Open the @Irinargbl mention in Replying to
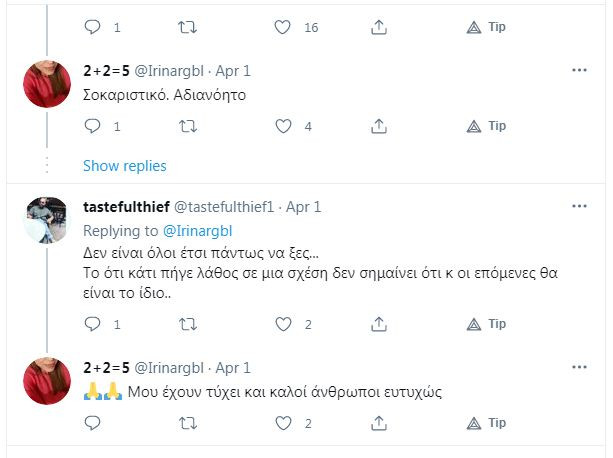This screenshot has width=613, height=458. click(x=196, y=230)
